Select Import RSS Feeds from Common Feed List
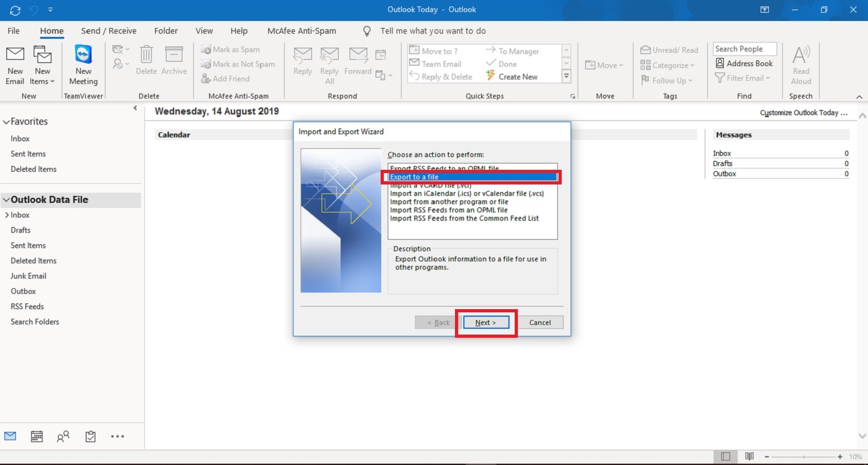 tap(465, 218)
